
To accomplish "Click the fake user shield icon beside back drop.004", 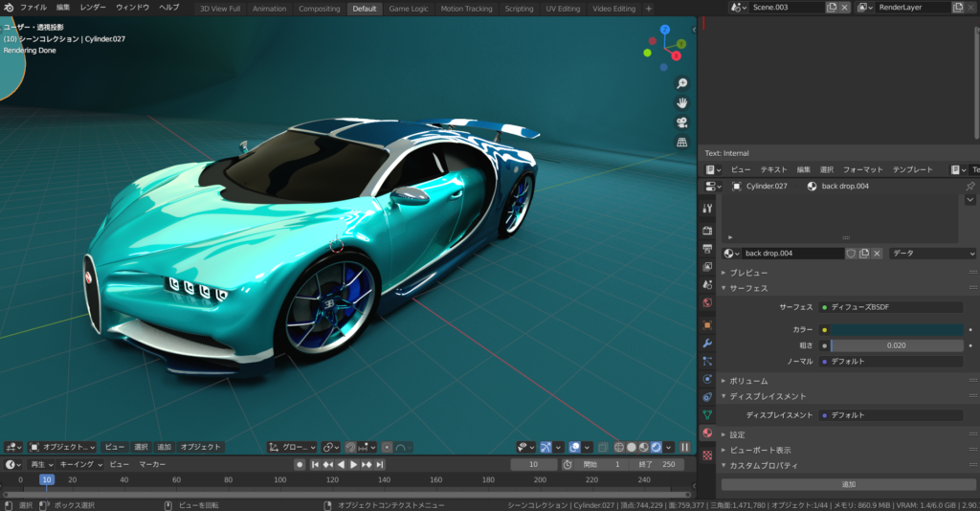I will tap(851, 254).
